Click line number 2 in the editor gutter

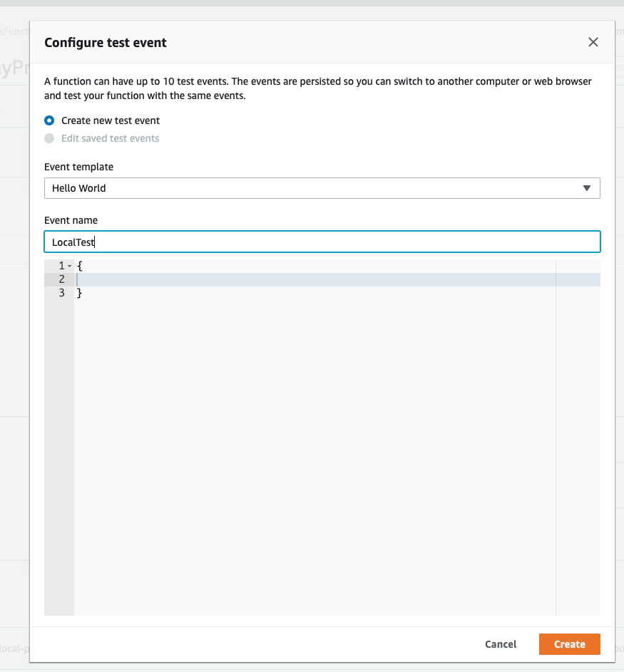61,279
